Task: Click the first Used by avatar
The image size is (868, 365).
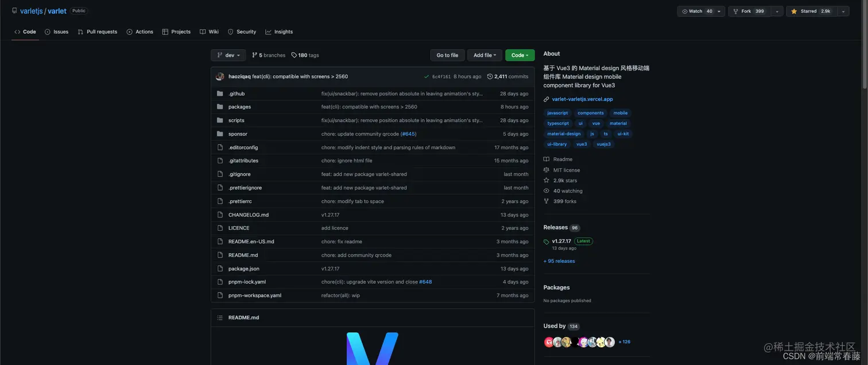Action: pyautogui.click(x=549, y=342)
